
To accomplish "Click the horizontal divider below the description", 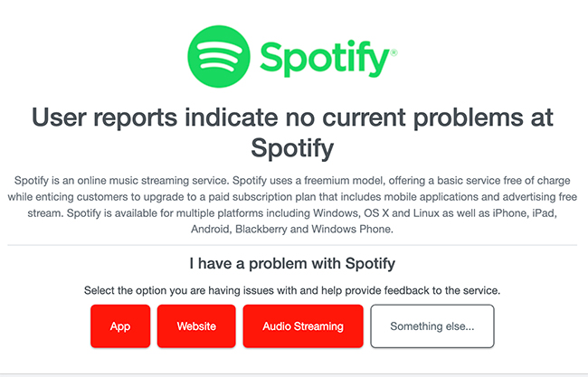I will click(292, 245).
